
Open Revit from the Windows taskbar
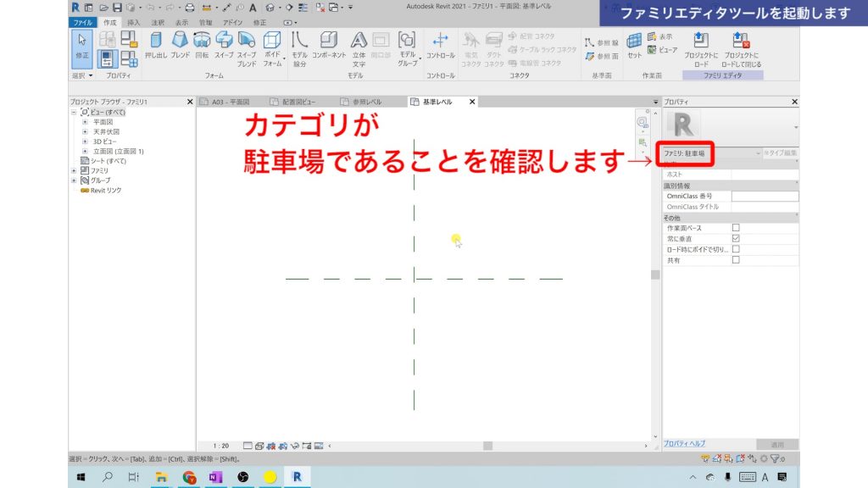click(x=296, y=476)
